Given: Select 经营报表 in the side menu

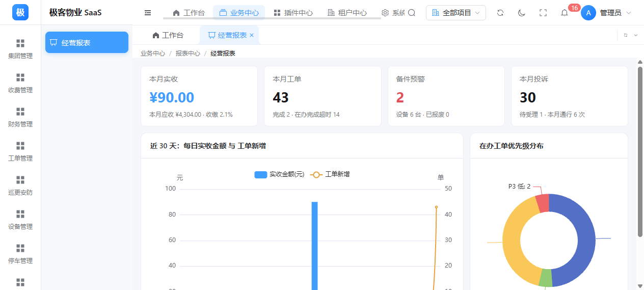Looking at the screenshot, I should coord(87,42).
